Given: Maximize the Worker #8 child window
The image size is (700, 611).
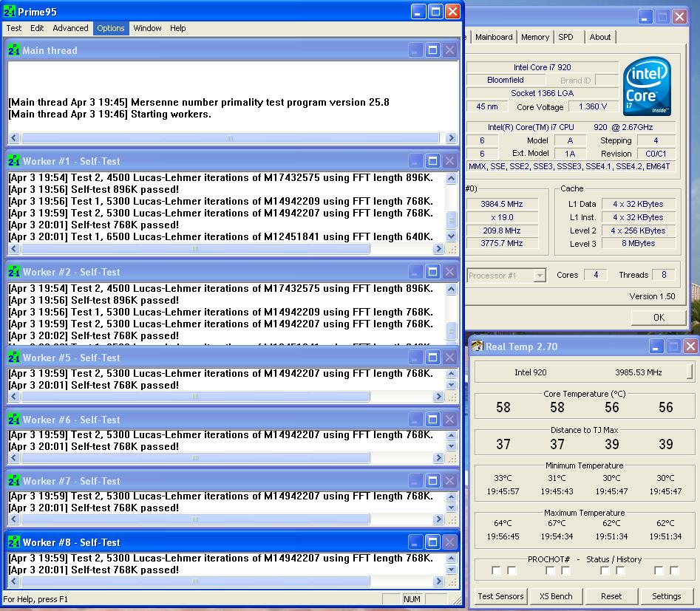Looking at the screenshot, I should pos(432,542).
